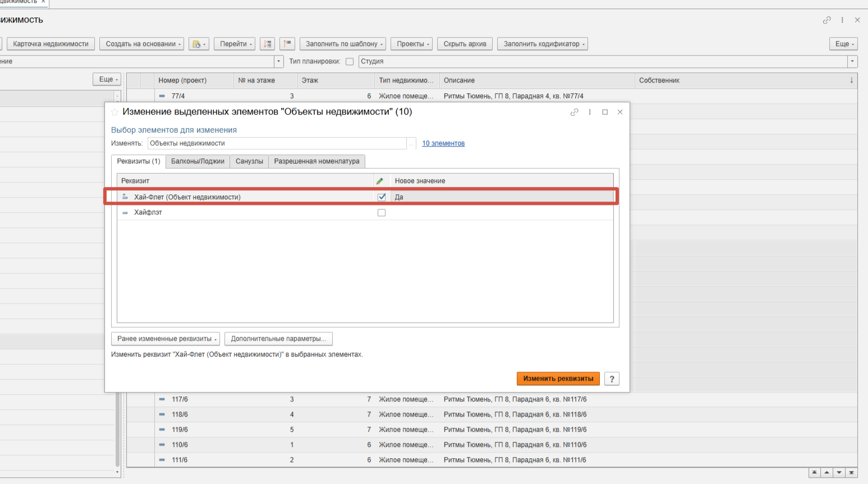
Task: Uncheck the Хай-Флет (Объект недвижимости) checkbox
Action: (382, 197)
